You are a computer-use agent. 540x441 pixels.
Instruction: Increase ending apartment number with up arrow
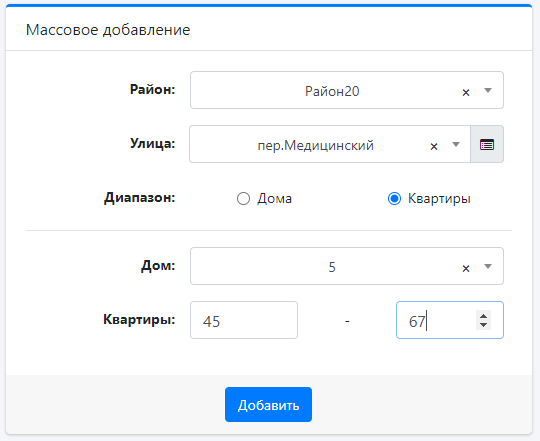pyautogui.click(x=484, y=316)
